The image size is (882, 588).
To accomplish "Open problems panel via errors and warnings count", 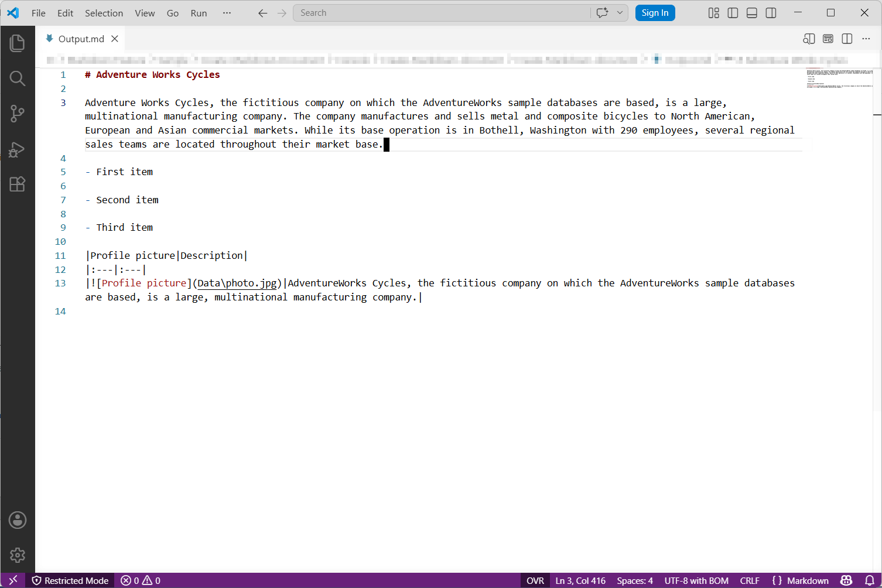I will pyautogui.click(x=141, y=580).
